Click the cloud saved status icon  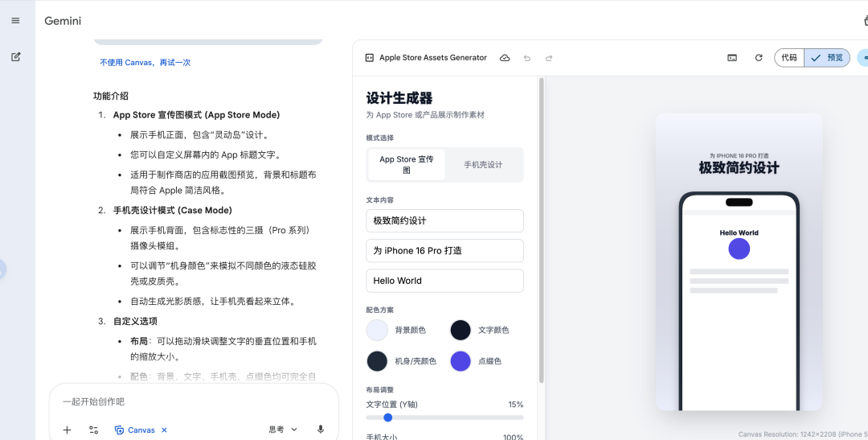point(504,58)
